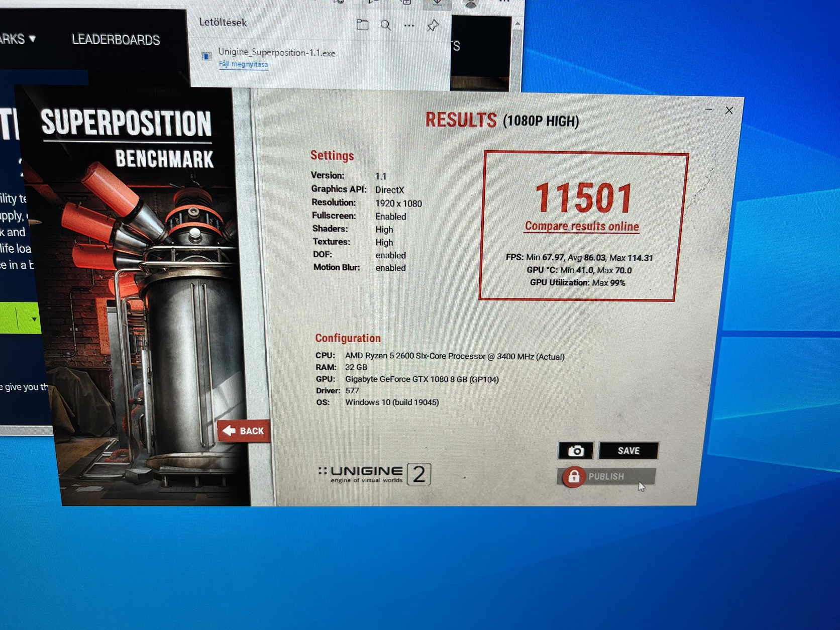
Task: Click the OS value 'Windows 10 (build 19045)'
Action: pyautogui.click(x=392, y=402)
